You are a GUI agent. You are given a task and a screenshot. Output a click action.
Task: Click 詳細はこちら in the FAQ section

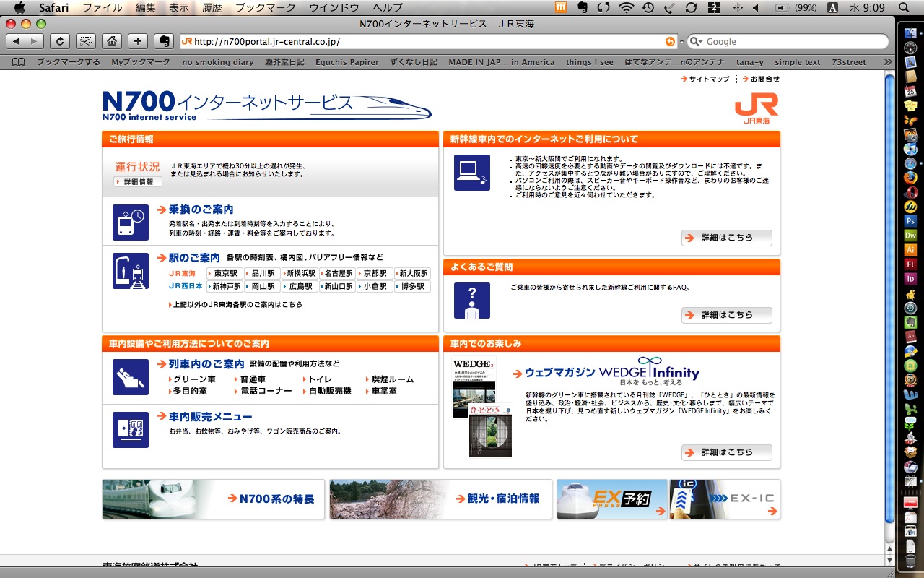click(726, 315)
